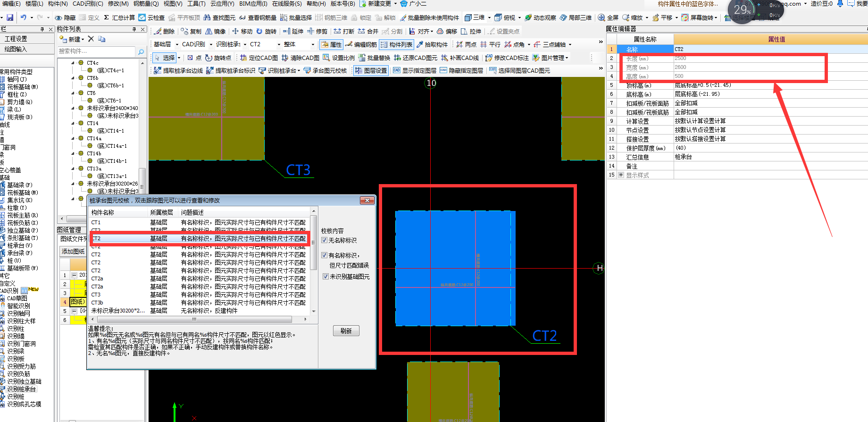Toggle 有名称标识 checkbox

pos(325,255)
